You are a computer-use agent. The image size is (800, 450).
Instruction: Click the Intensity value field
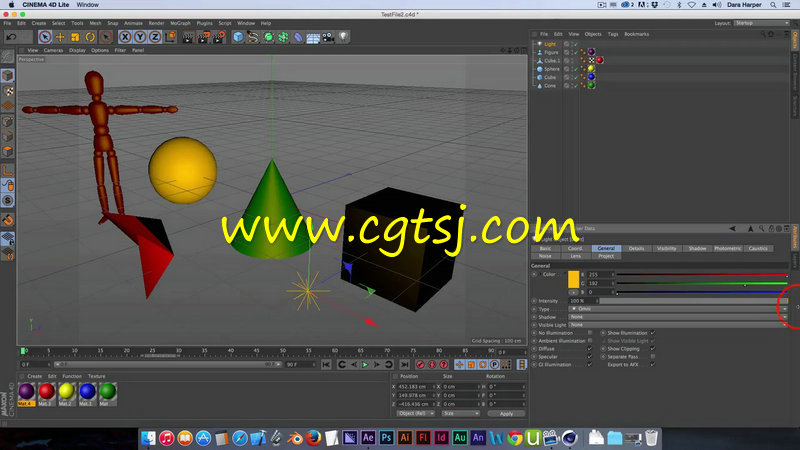(x=583, y=301)
